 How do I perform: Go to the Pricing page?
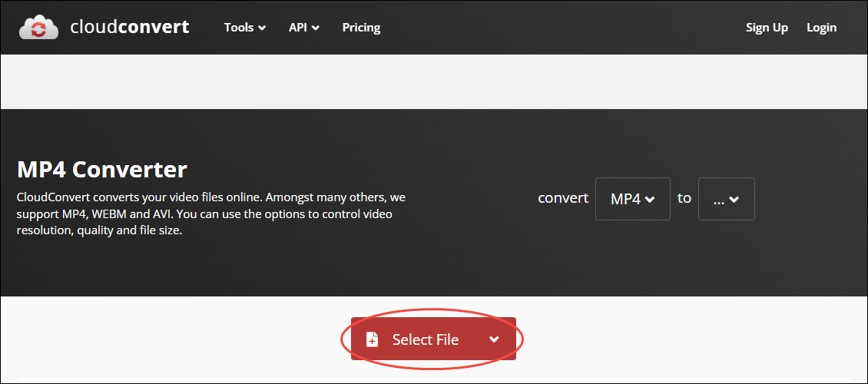tap(361, 28)
